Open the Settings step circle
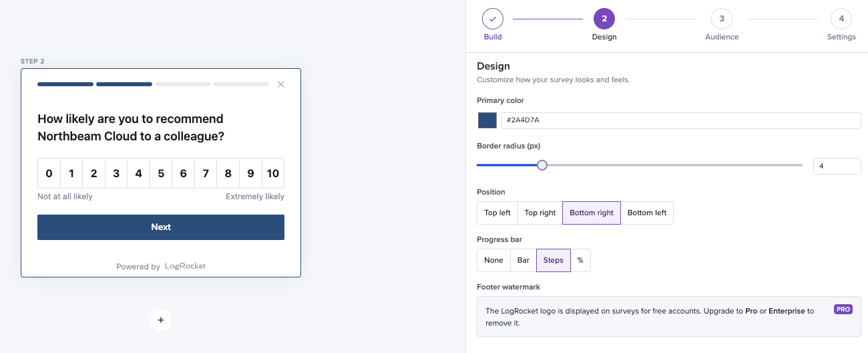 click(x=841, y=19)
